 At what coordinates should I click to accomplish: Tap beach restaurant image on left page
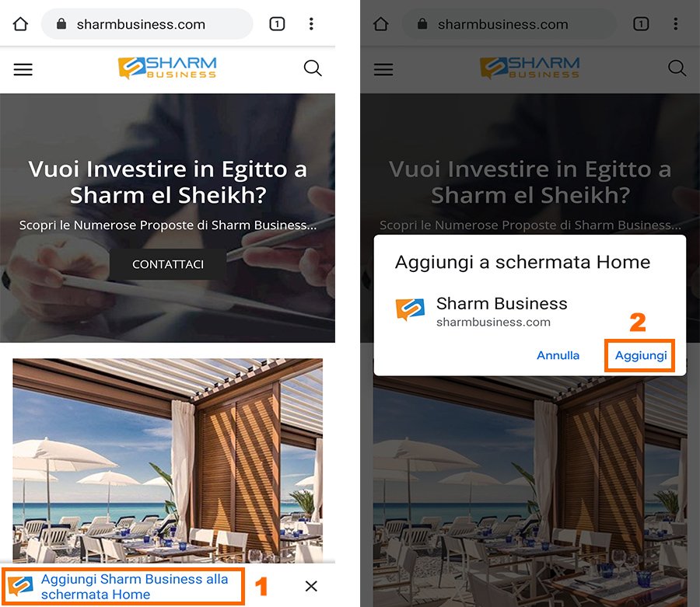coord(167,460)
